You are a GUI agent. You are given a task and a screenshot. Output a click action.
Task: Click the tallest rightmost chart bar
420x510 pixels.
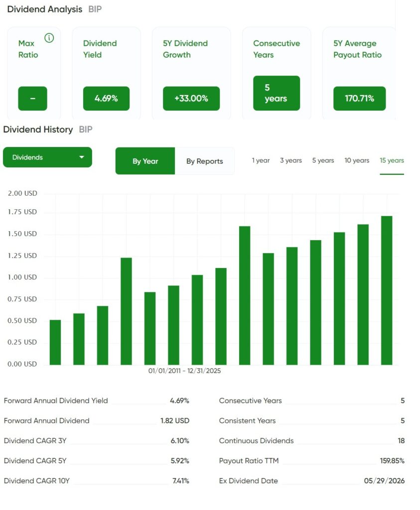tap(387, 290)
